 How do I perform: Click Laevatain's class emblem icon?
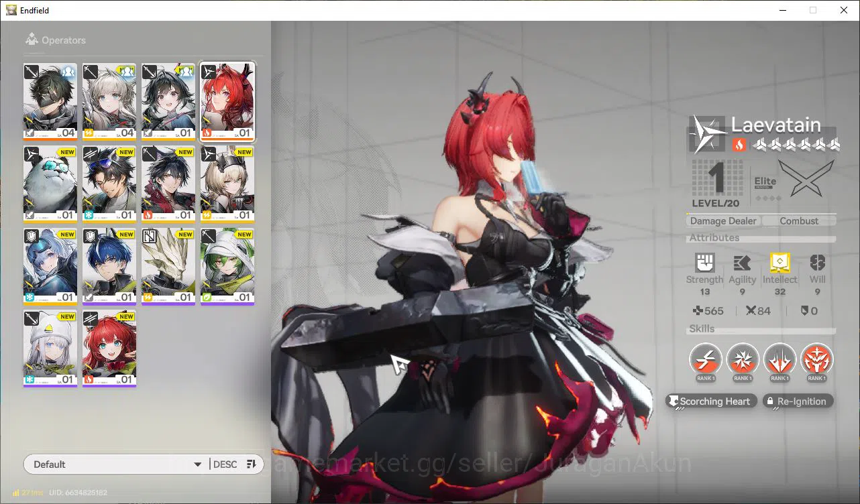(708, 133)
